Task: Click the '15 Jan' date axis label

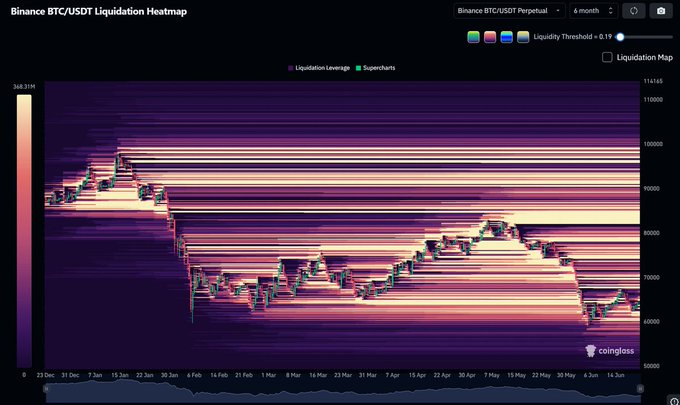Action: click(x=120, y=375)
